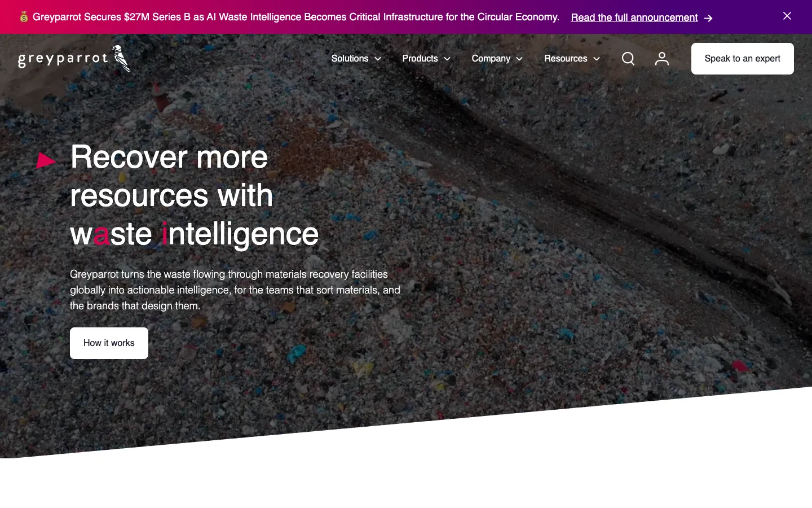Click the pink triangle beside headline
The image size is (812, 508).
coord(46,160)
